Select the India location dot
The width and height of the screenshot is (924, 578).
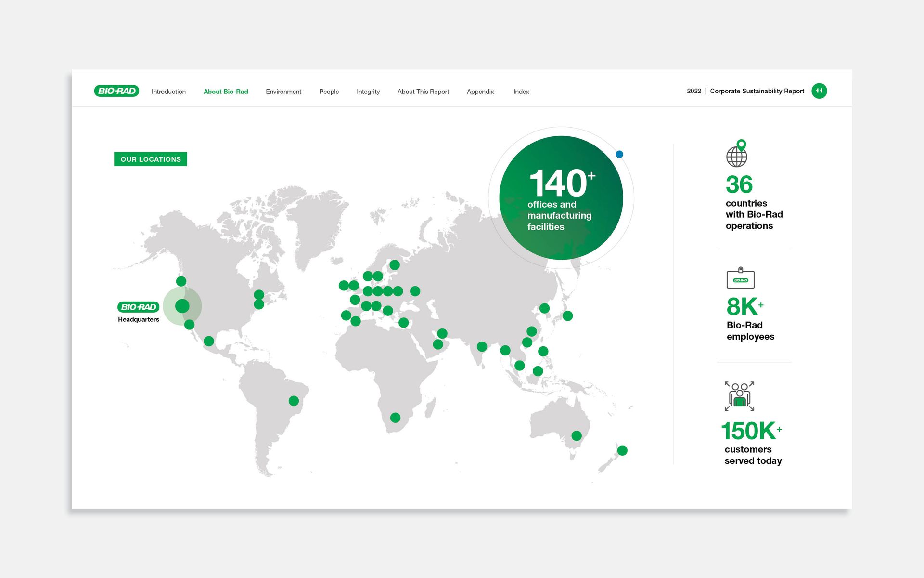(x=482, y=346)
